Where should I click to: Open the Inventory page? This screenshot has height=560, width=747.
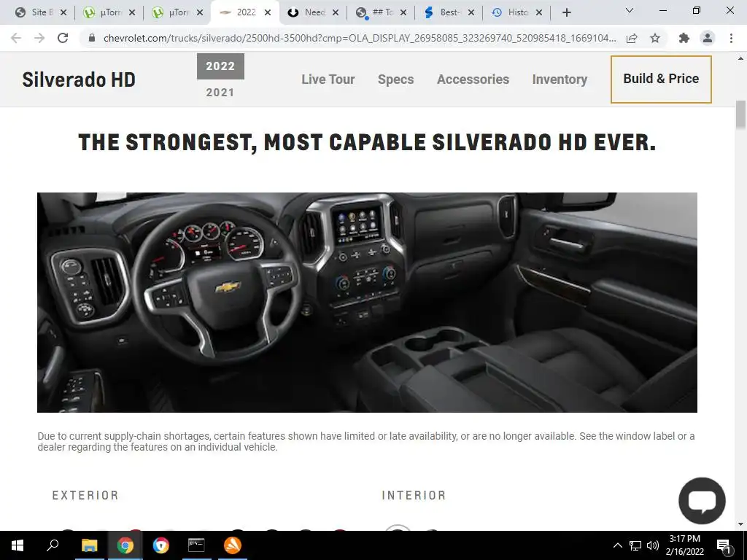pyautogui.click(x=560, y=79)
